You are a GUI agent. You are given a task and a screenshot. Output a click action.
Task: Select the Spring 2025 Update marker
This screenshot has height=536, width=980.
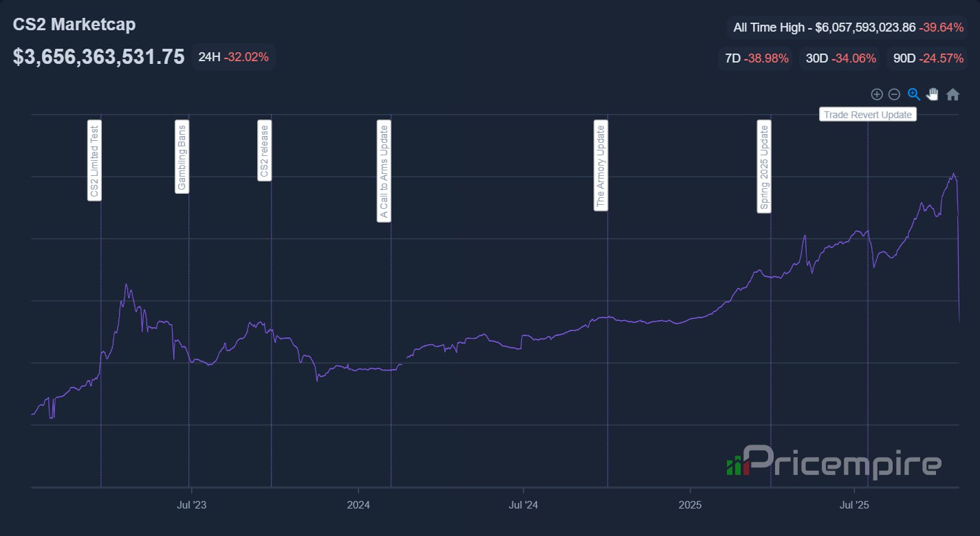click(764, 167)
